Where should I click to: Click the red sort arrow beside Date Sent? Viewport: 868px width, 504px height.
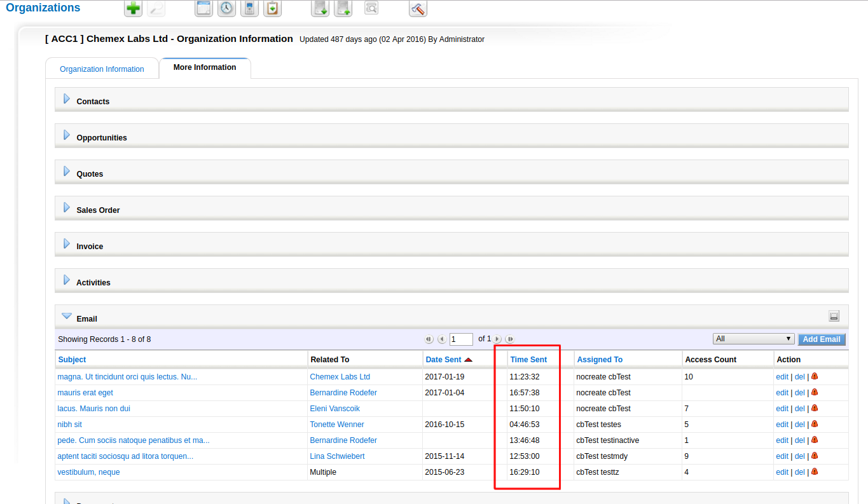click(469, 360)
